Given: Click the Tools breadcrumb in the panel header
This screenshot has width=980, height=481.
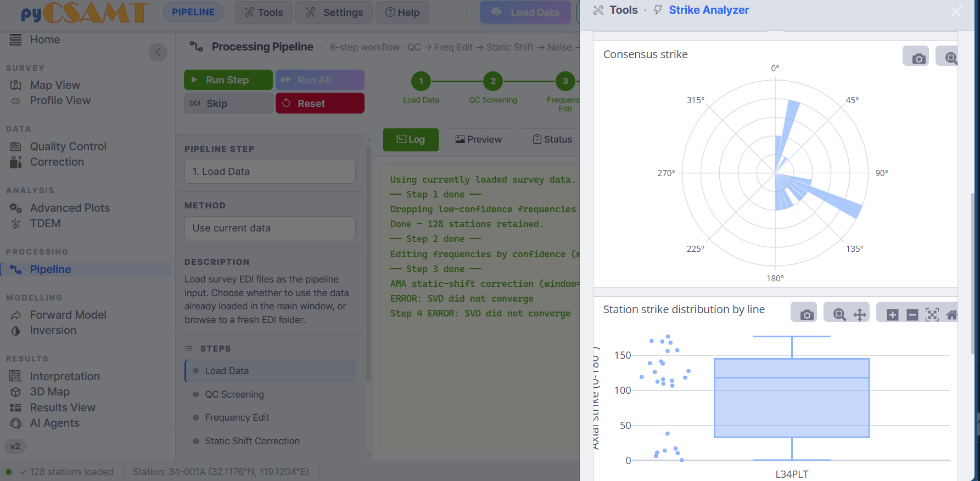Looking at the screenshot, I should [x=624, y=10].
